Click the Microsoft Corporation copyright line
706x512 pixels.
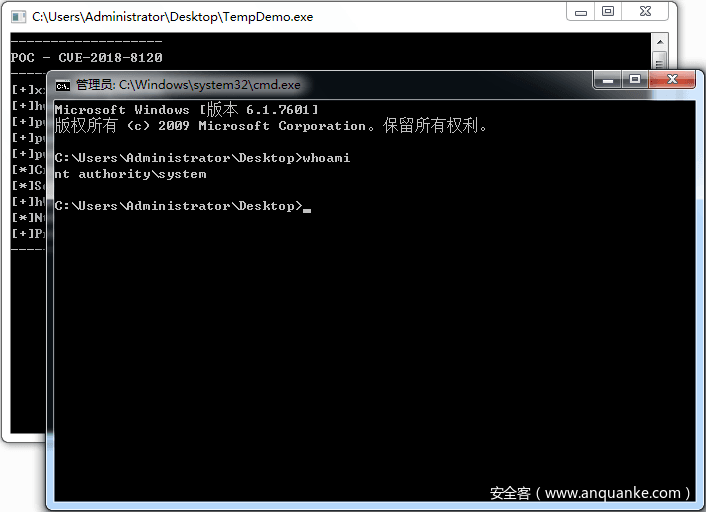[270, 126]
